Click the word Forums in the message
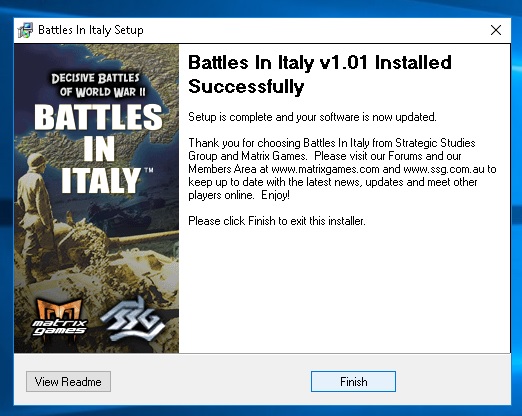The height and width of the screenshot is (416, 522). [x=405, y=156]
